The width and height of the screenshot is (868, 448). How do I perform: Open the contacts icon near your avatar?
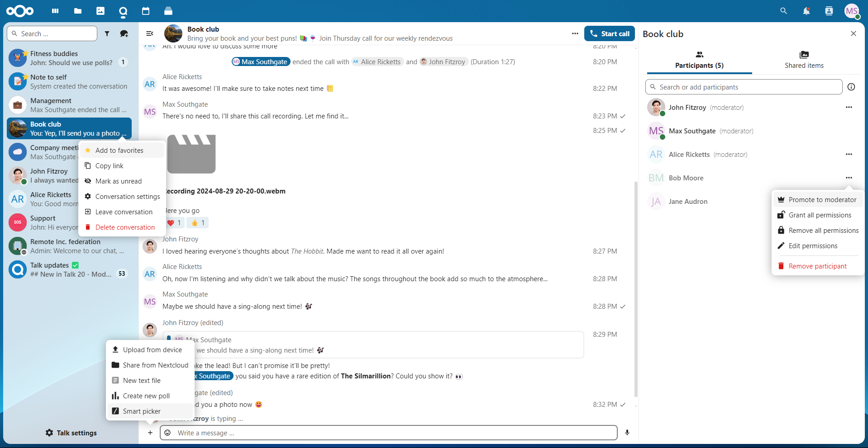[x=829, y=11]
